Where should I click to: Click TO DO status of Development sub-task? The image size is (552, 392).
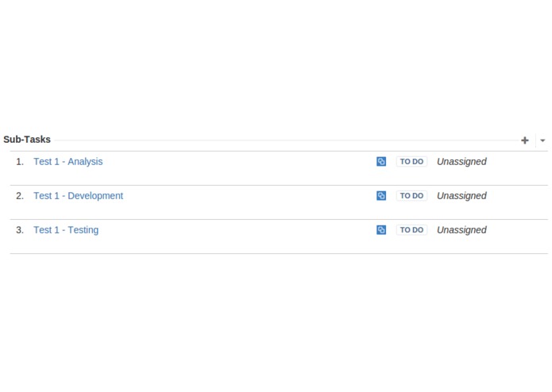411,195
